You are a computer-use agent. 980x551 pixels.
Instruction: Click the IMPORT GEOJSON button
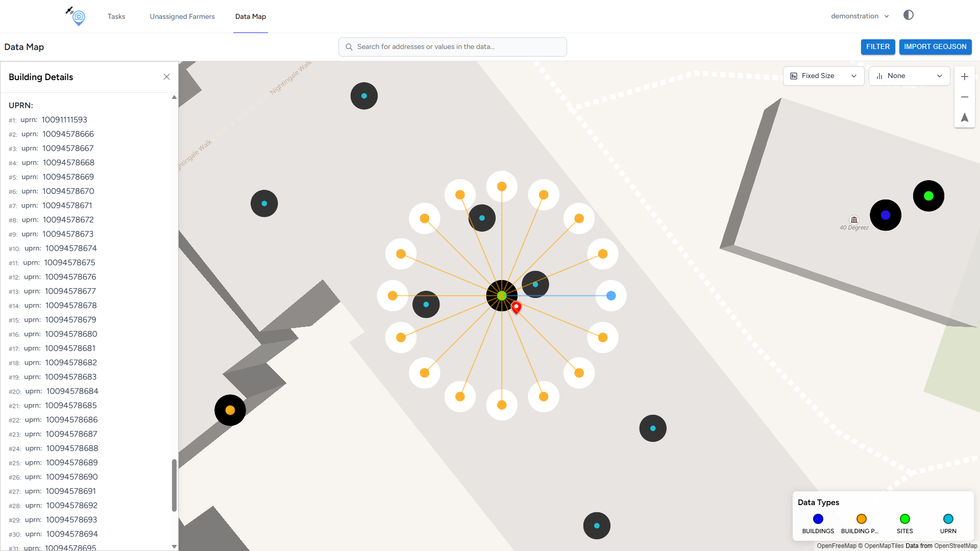coord(935,47)
